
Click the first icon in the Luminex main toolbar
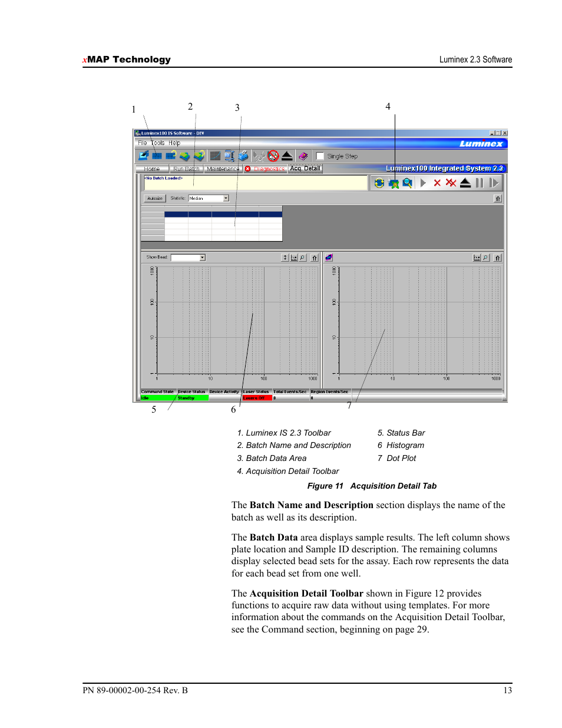143,156
